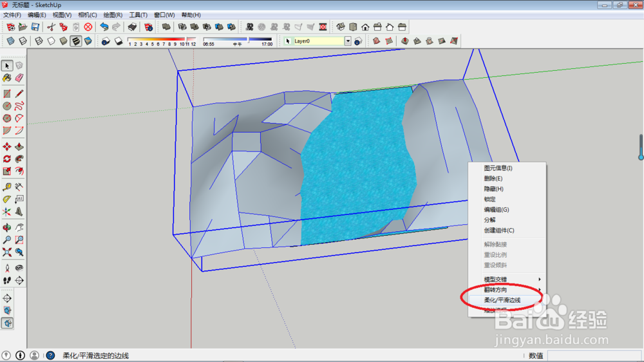Viewport: 644px width, 362px height.
Task: Choose the Offset tool
Action: pos(19,171)
